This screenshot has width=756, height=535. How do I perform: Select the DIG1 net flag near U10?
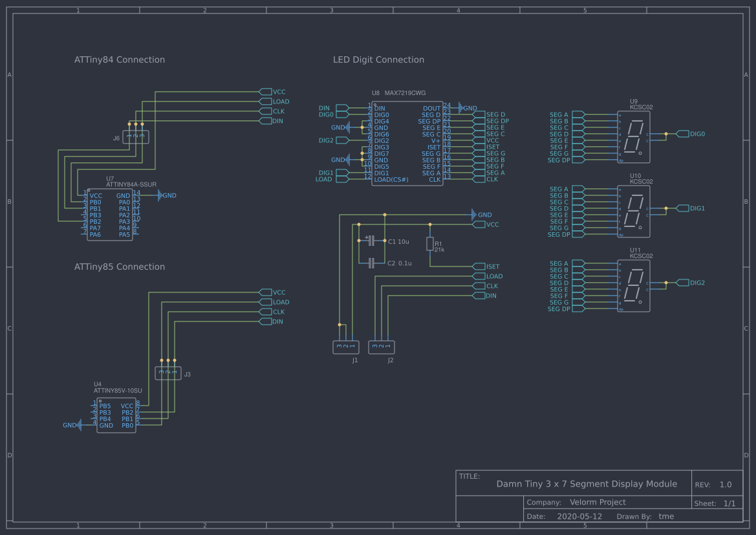[682, 208]
